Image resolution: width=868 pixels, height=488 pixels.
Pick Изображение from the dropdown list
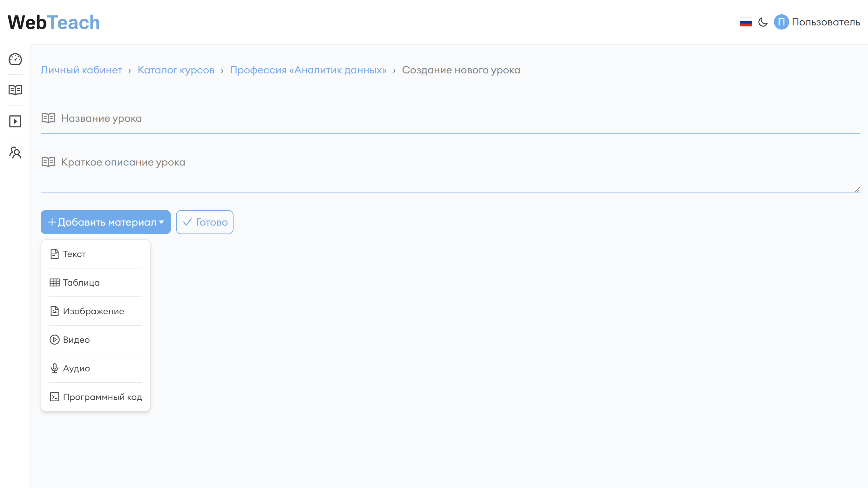[x=93, y=311]
